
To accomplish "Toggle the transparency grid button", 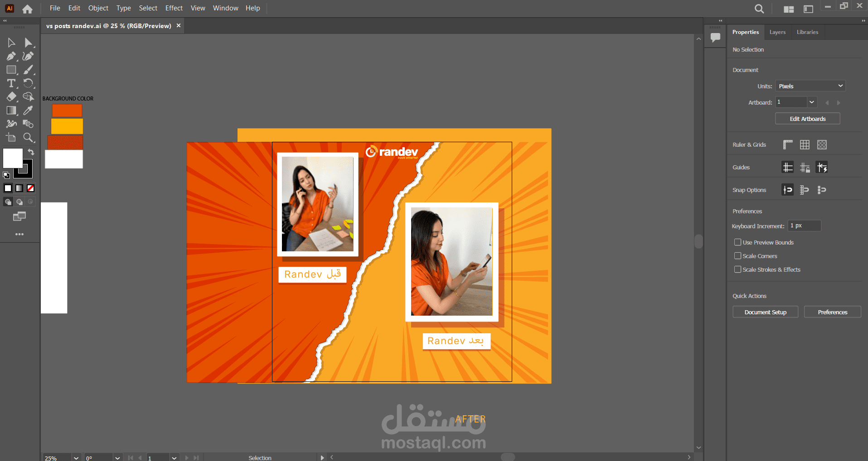I will coord(822,145).
